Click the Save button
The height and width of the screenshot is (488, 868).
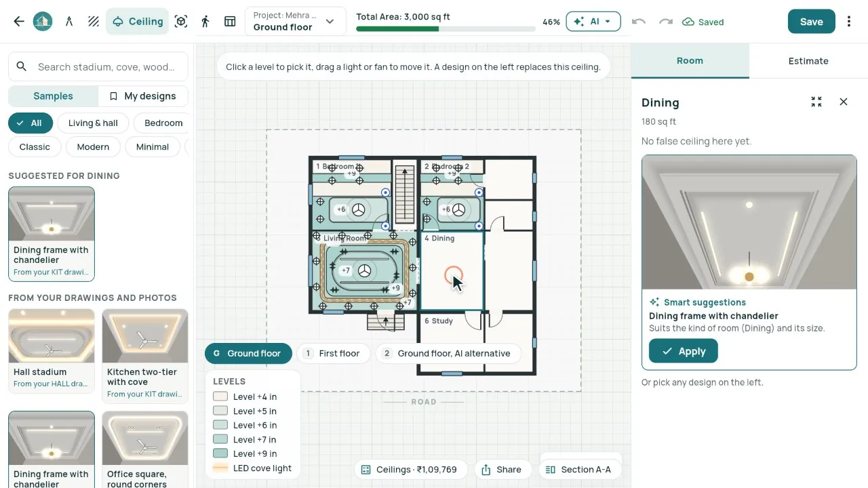[812, 22]
